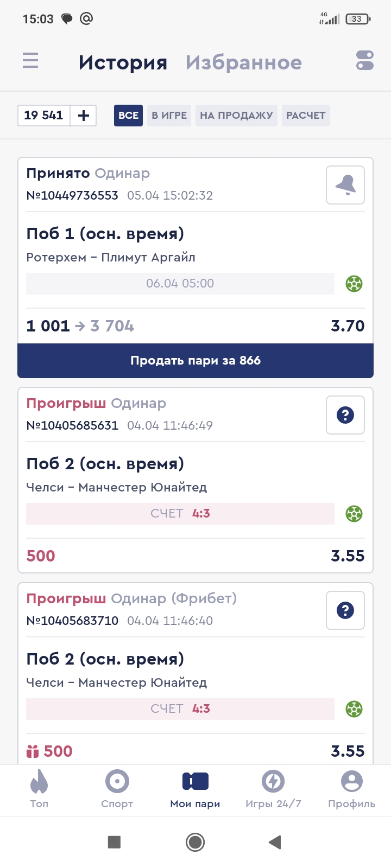Open help for bet №10405685631
Viewport: 391px width, 868px height.
tap(345, 415)
